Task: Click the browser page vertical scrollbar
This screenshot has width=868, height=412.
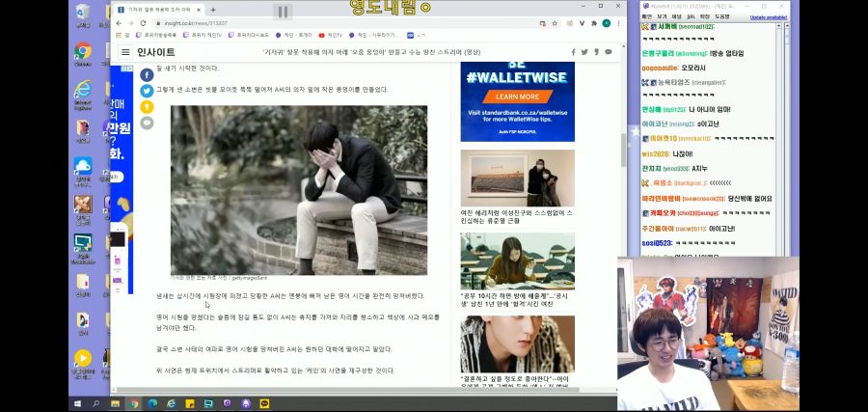Action: [x=623, y=150]
